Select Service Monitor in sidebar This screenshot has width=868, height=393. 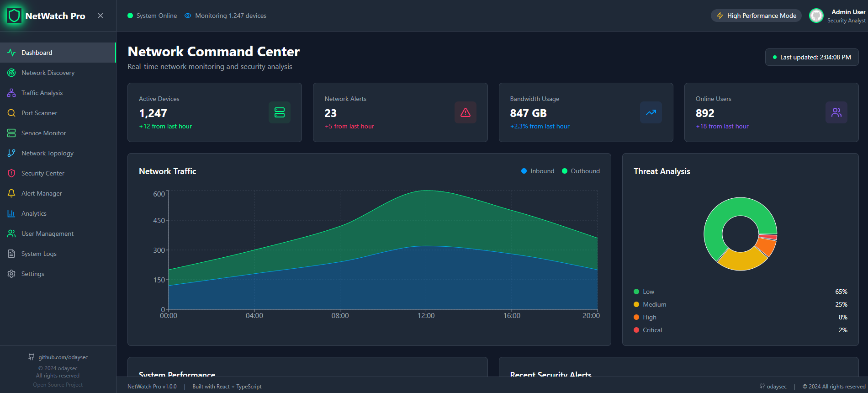point(58,133)
